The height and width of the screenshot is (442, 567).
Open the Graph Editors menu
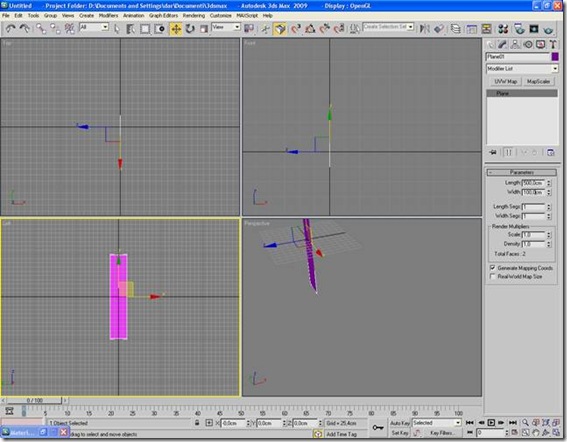163,16
